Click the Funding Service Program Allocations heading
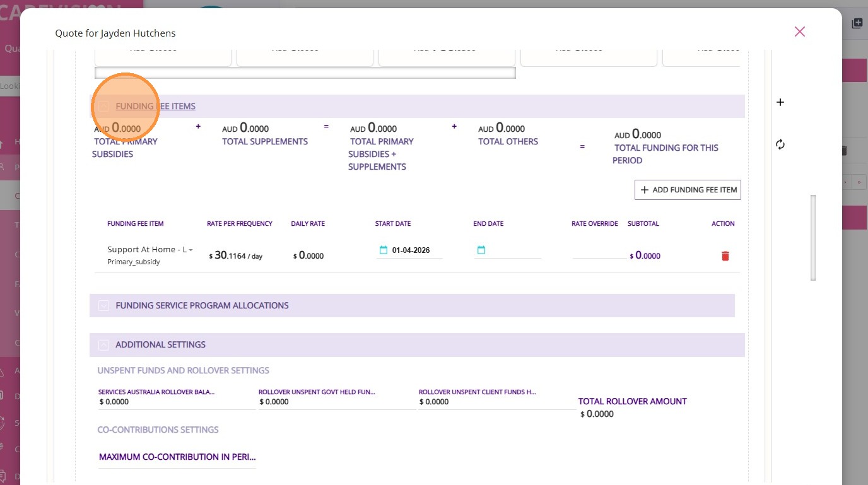Viewport: 868px width, 485px height. 202,306
